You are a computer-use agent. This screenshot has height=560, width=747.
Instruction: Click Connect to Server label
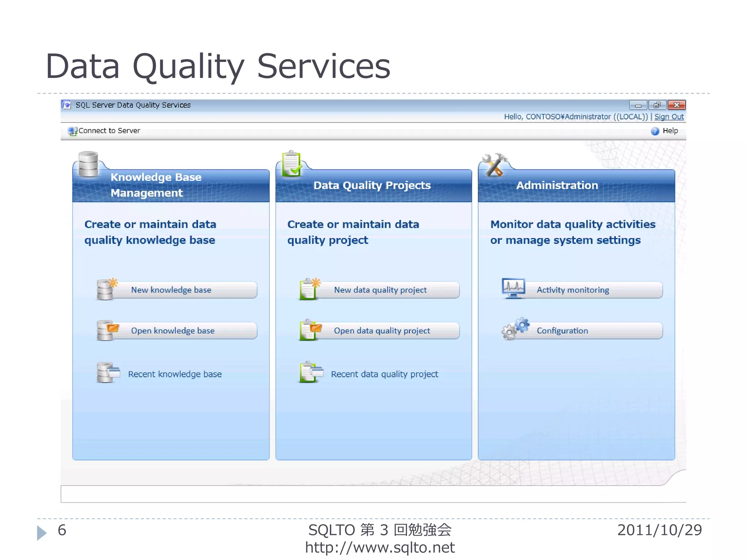pos(109,131)
